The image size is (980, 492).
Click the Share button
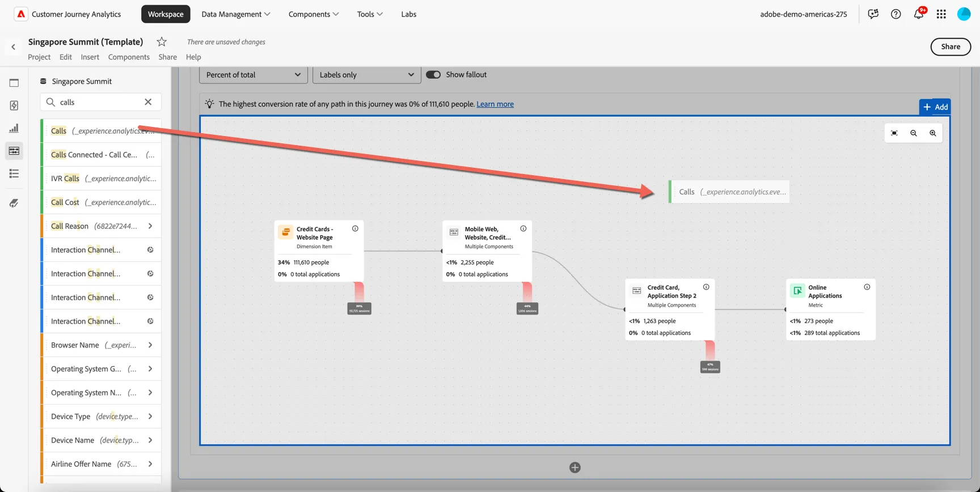(x=951, y=46)
